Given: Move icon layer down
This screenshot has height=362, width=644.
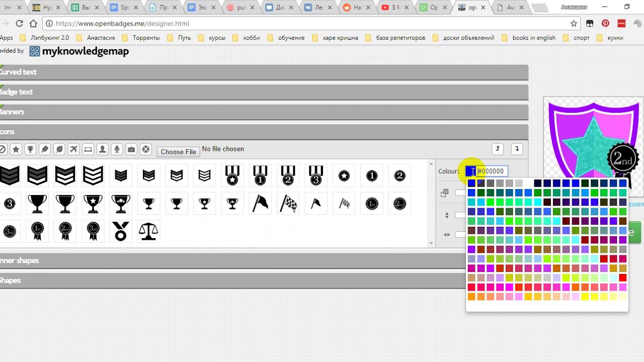Looking at the screenshot, I should (x=517, y=149).
